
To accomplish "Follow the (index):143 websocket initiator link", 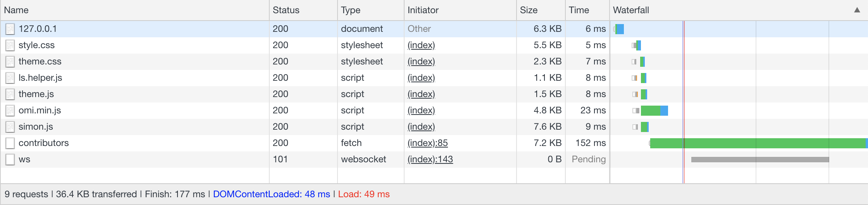I will point(430,160).
